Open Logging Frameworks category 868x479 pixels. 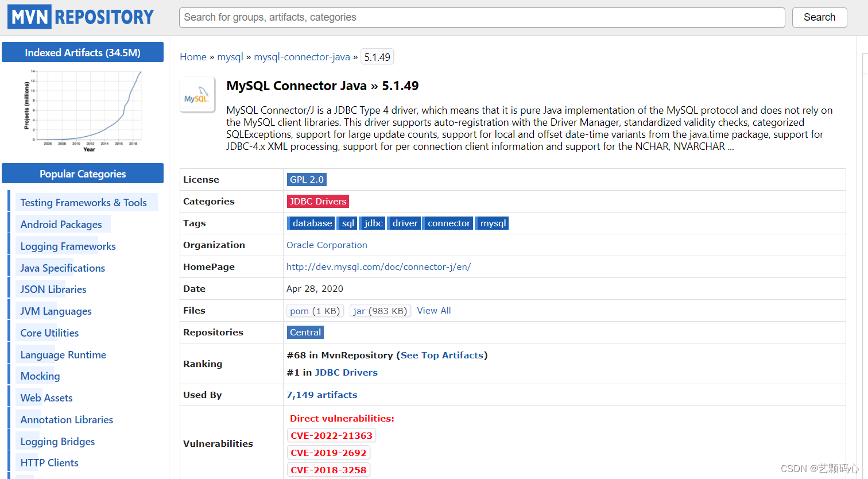tap(68, 246)
